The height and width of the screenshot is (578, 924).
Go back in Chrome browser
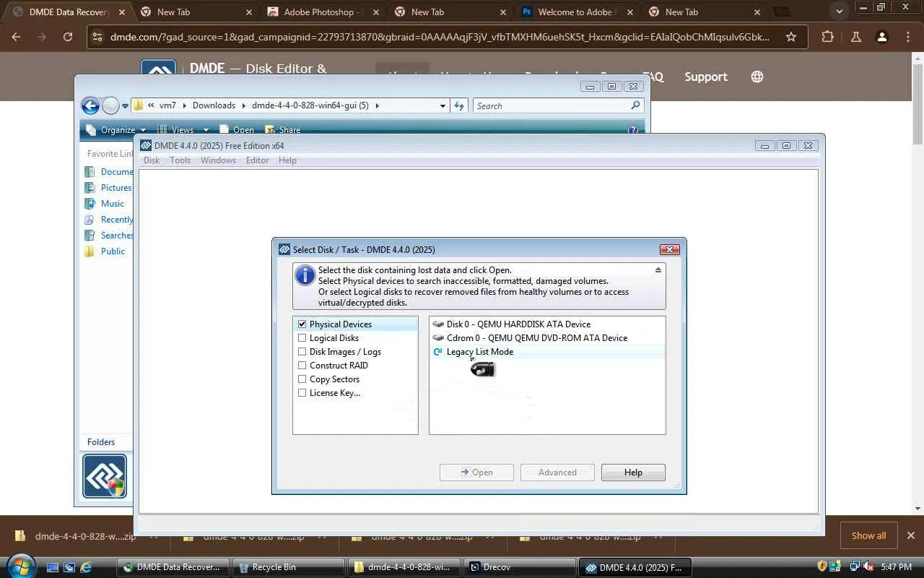[17, 37]
